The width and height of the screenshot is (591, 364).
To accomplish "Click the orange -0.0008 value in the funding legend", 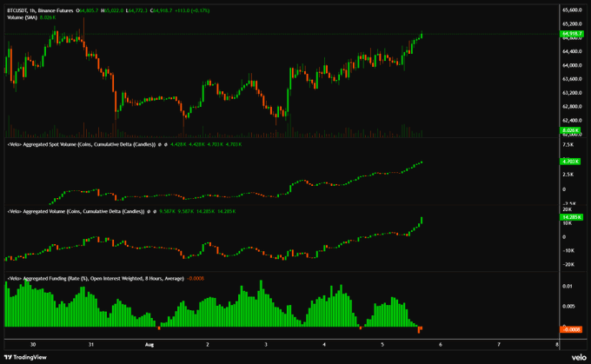I will pos(196,279).
